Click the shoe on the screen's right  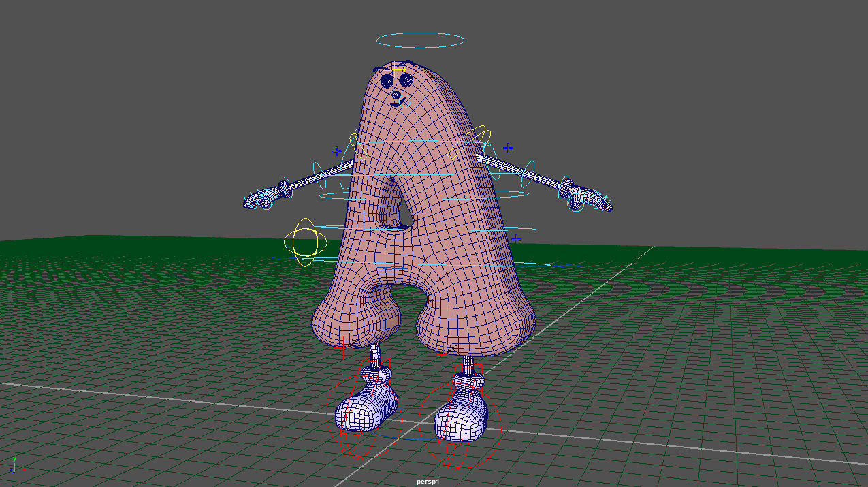[461, 416]
